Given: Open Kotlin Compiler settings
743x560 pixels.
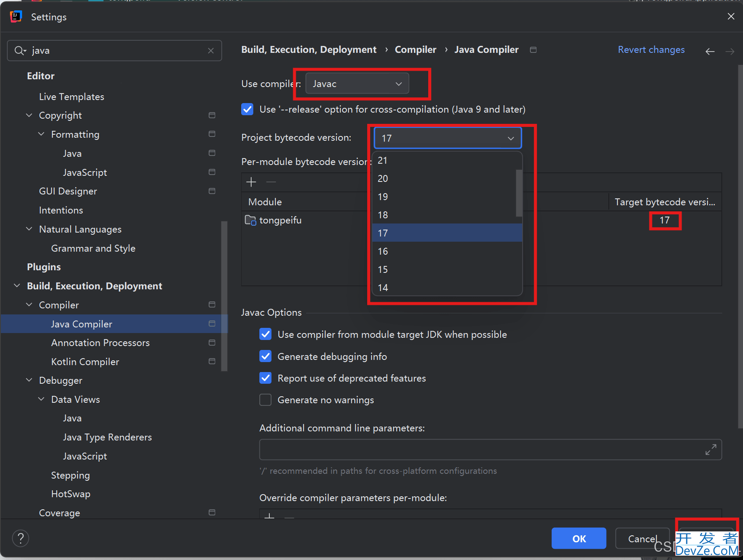Looking at the screenshot, I should pos(85,362).
